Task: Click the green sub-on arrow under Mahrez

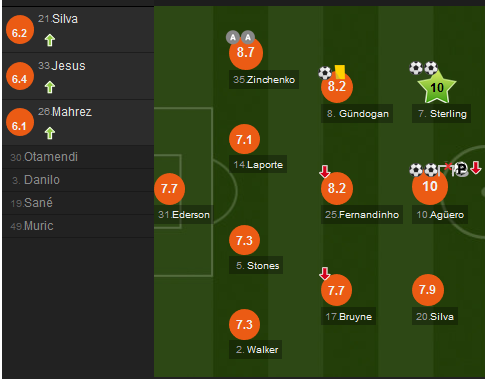Action: 50,133
